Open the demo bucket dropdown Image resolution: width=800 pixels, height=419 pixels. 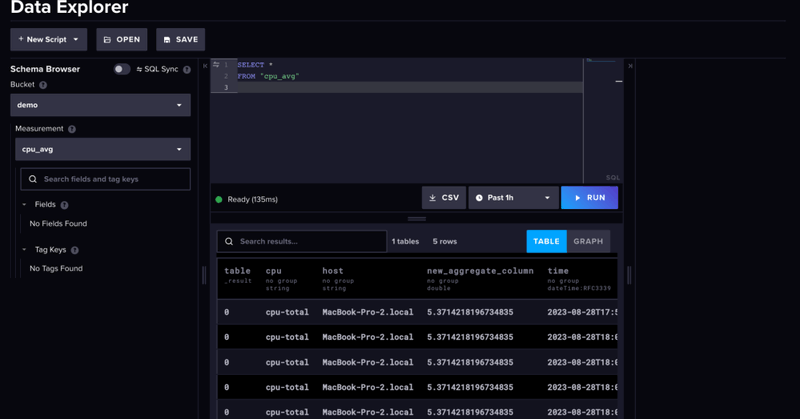(101, 105)
